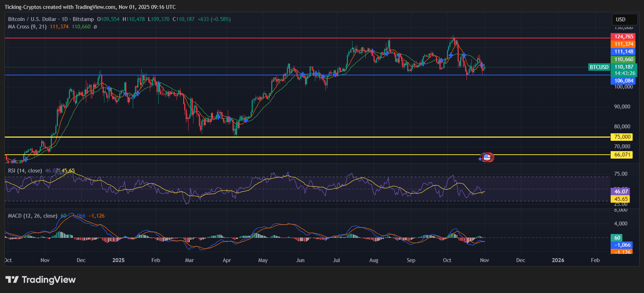The image size is (644, 293).
Task: Select the blue 106,084 price label
Action: click(x=624, y=81)
